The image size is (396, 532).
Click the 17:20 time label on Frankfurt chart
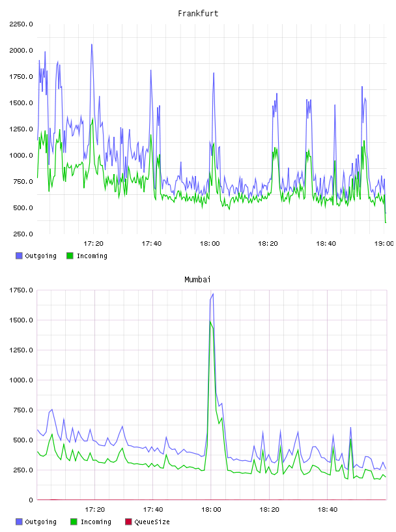click(93, 244)
